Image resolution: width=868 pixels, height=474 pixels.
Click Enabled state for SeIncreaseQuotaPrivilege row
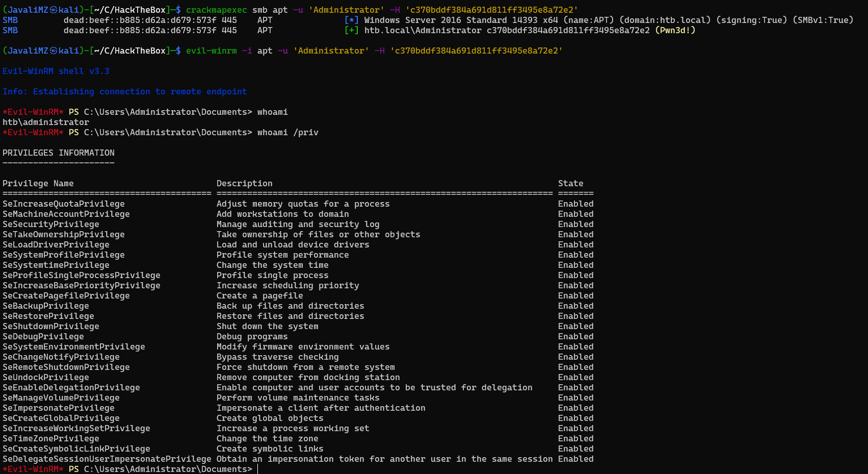(x=576, y=204)
